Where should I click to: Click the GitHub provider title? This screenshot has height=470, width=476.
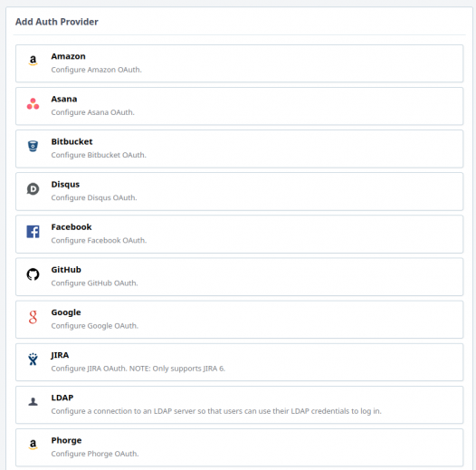[66, 270]
